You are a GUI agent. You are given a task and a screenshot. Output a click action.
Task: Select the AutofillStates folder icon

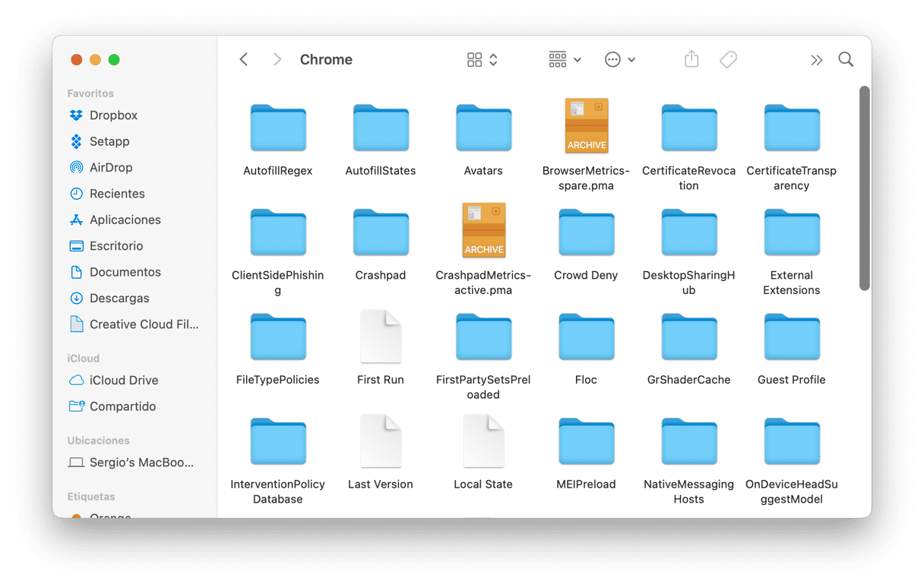click(381, 128)
